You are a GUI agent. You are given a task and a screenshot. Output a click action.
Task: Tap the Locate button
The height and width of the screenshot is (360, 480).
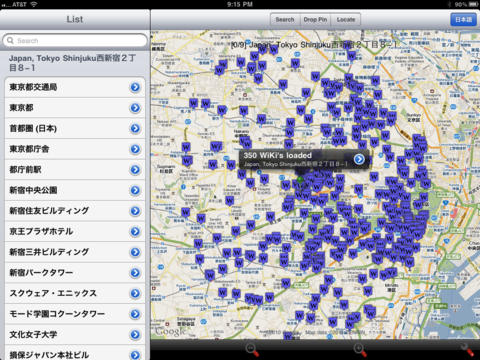346,20
